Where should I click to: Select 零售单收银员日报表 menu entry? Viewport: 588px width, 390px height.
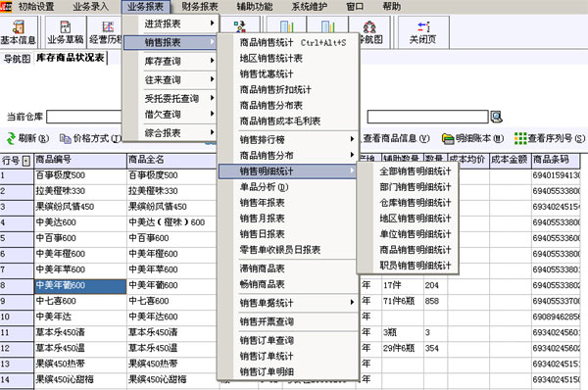pyautogui.click(x=287, y=250)
